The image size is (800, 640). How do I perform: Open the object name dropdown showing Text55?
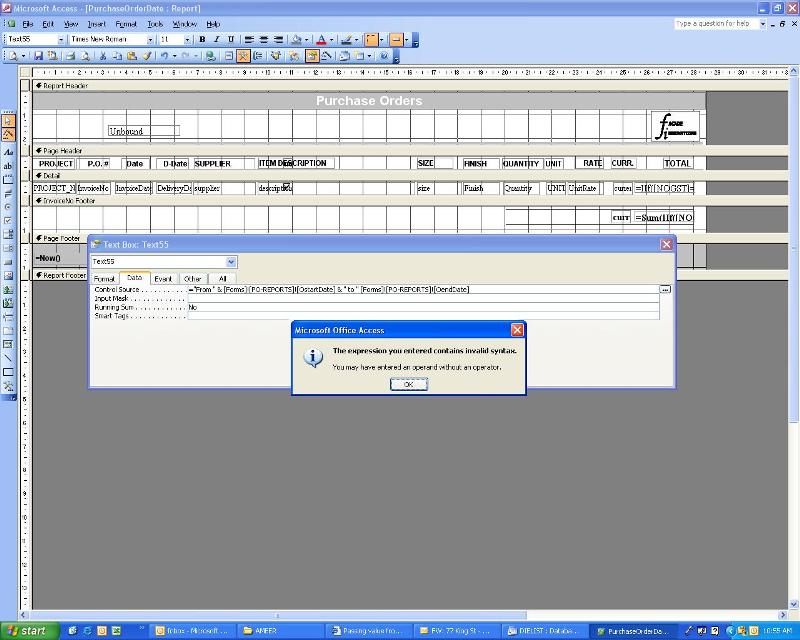[x=61, y=39]
